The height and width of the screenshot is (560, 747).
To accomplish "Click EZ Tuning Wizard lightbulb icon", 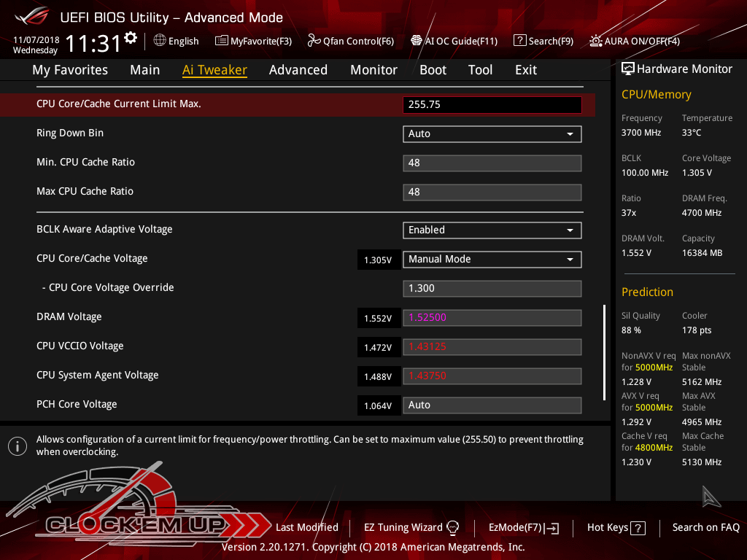I will (452, 527).
